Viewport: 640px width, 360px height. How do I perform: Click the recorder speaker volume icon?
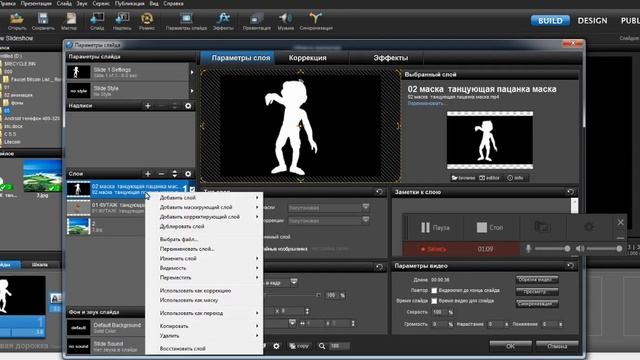[x=580, y=249]
